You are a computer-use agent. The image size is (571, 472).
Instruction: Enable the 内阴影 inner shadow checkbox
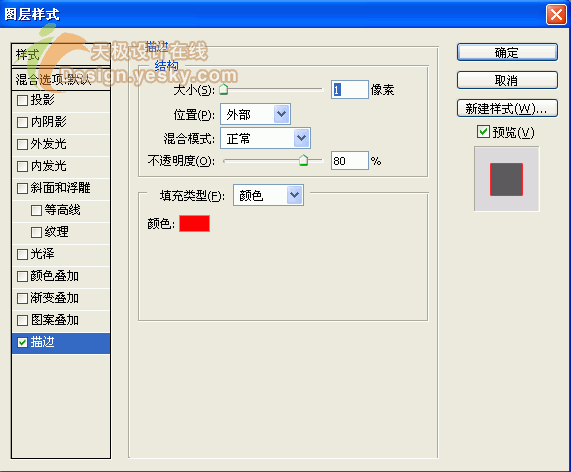(22, 122)
